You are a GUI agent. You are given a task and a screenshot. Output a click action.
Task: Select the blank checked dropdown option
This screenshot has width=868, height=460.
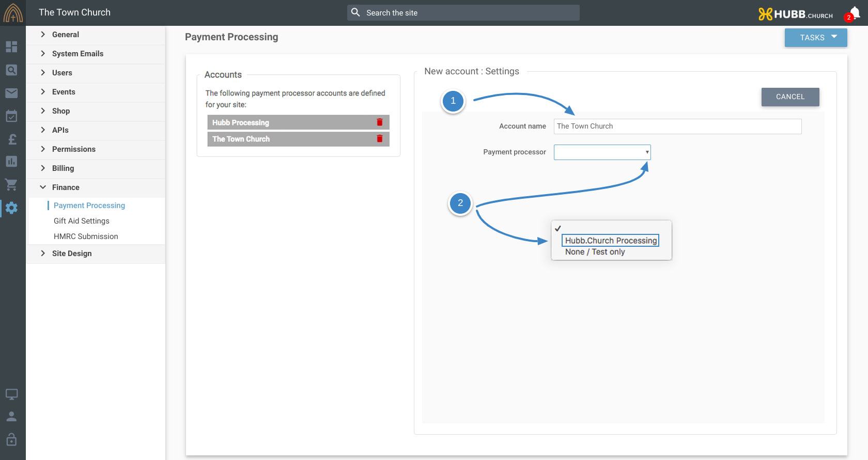pos(611,228)
